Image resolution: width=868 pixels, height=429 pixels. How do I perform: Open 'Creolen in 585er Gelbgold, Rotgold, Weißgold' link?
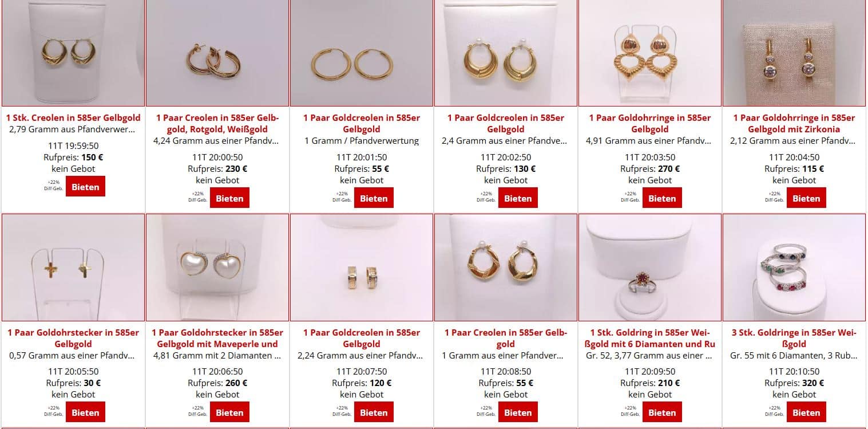point(217,123)
